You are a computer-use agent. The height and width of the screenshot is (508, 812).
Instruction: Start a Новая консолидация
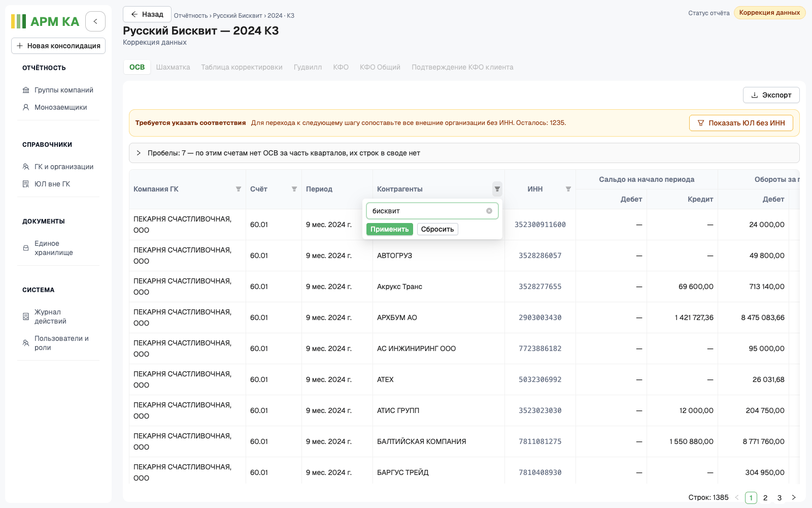click(58, 46)
